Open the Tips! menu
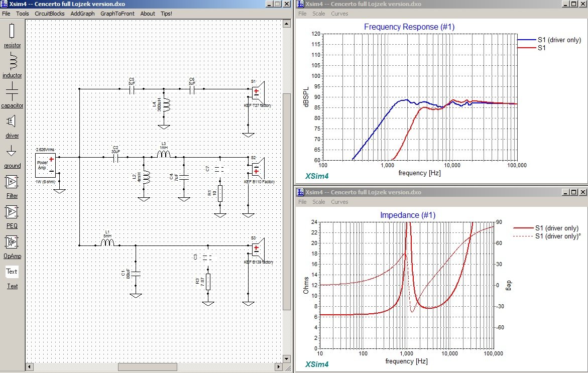Image resolution: width=588 pixels, height=373 pixels. click(x=166, y=14)
